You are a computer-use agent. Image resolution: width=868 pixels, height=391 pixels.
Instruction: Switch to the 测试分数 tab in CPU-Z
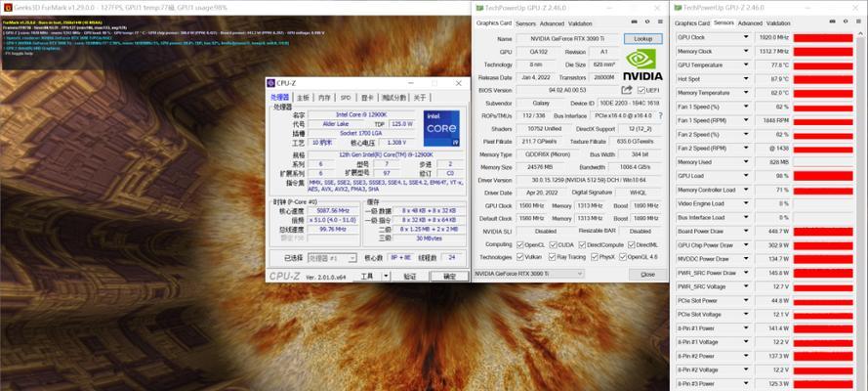click(x=393, y=98)
